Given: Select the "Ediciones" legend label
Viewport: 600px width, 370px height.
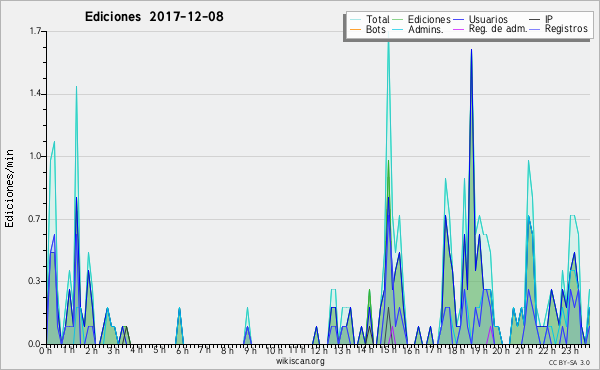Looking at the screenshot, I should tap(429, 19).
